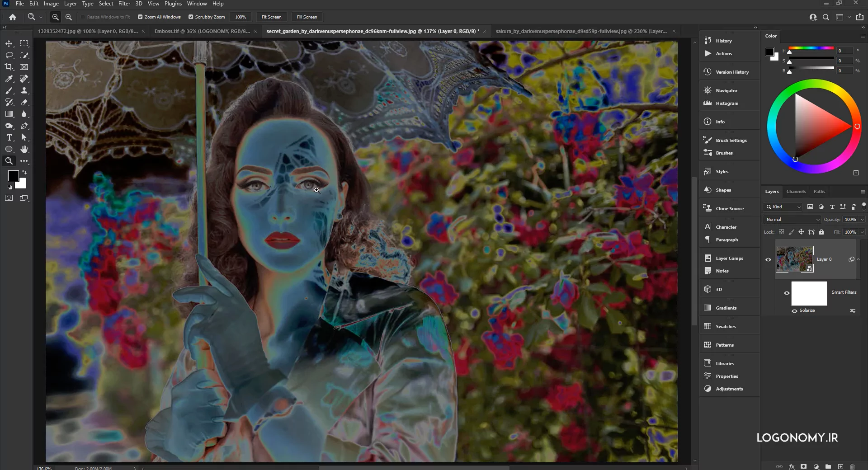Click the Fill Screen button
This screenshot has height=470, width=868.
coord(307,17)
